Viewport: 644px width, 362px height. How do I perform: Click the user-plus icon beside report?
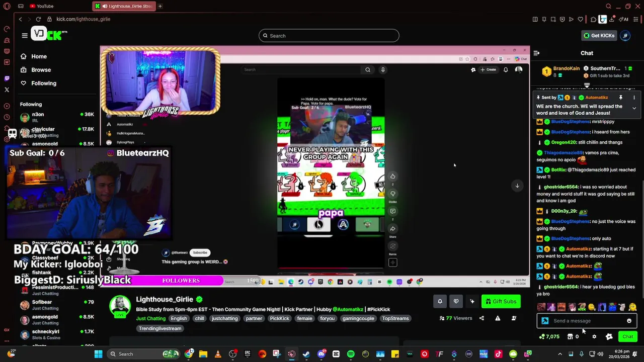pos(514,318)
